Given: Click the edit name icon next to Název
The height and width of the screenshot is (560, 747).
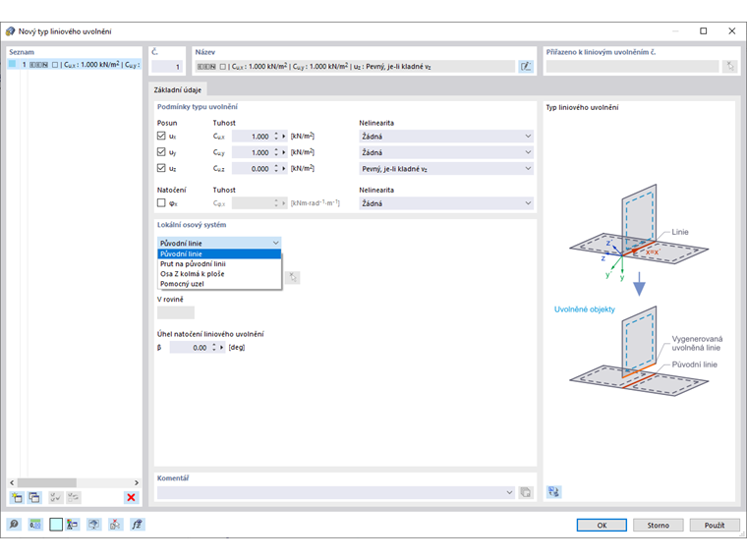Looking at the screenshot, I should pos(526,66).
